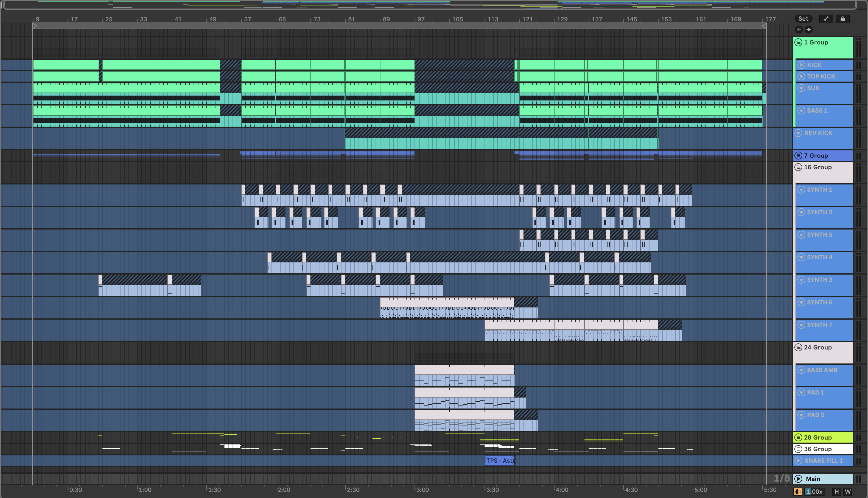The height and width of the screenshot is (498, 868).
Task: Unfold the 36 Group track group
Action: tap(798, 449)
